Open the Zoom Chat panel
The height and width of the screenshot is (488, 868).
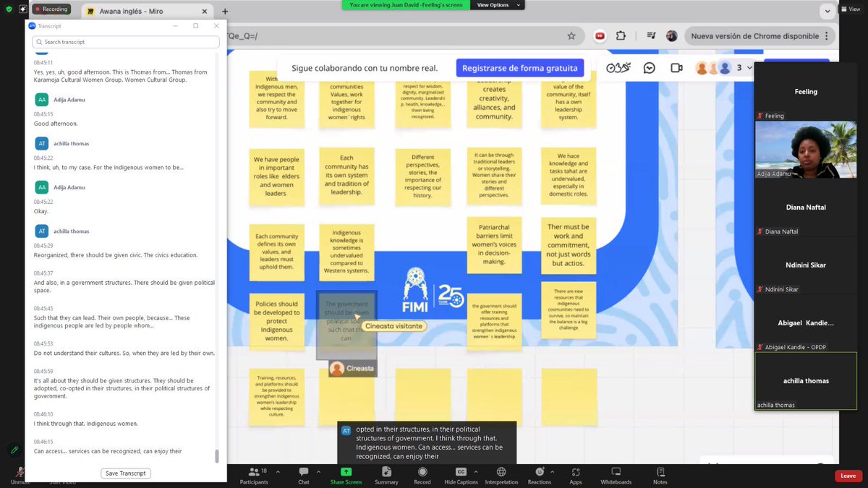coord(304,472)
